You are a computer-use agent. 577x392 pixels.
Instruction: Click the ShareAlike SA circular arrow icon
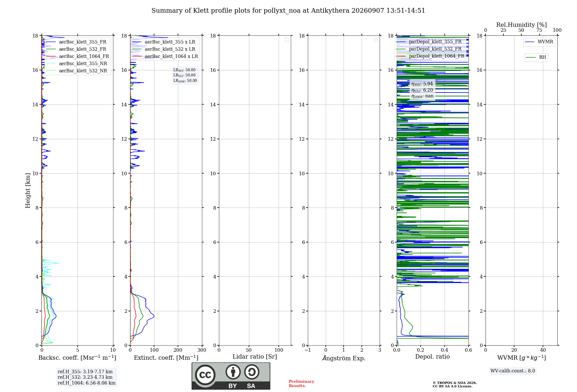252,372
